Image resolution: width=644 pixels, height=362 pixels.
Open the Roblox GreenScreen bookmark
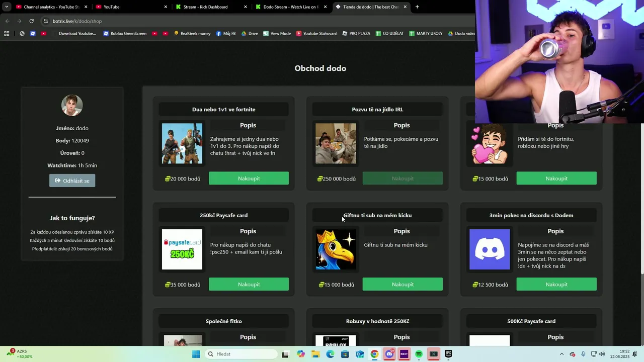pyautogui.click(x=125, y=34)
